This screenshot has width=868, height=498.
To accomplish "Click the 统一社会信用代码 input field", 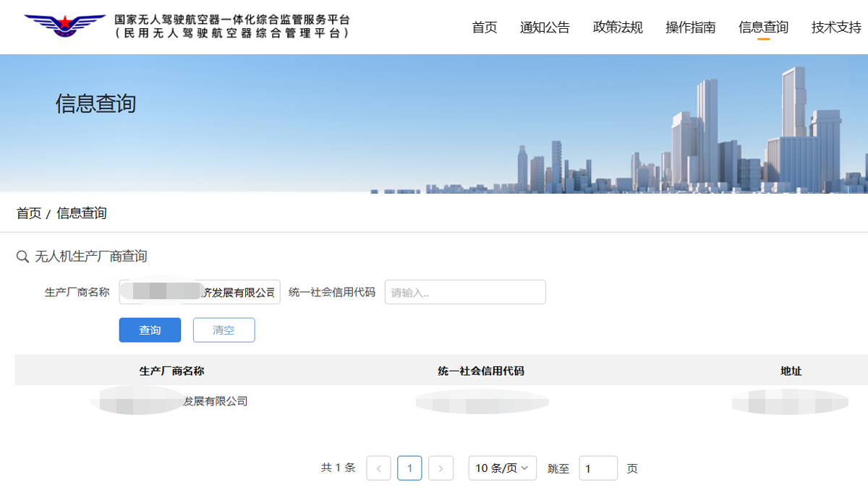I will [x=465, y=291].
